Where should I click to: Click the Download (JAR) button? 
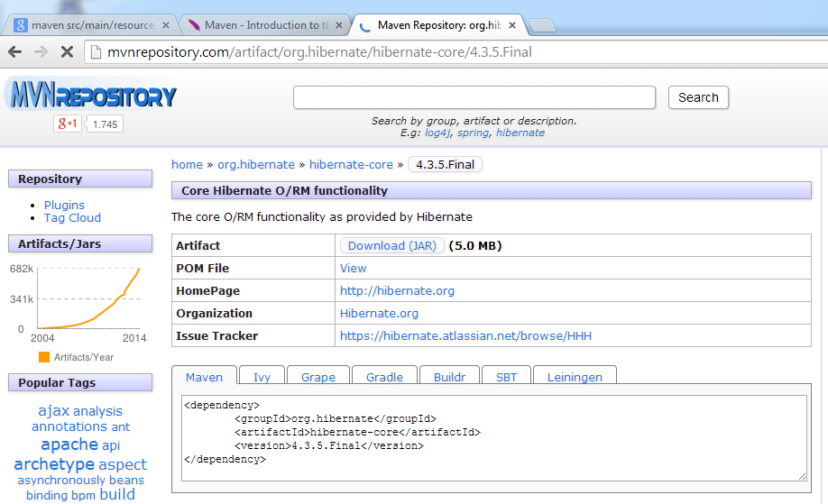(x=391, y=246)
